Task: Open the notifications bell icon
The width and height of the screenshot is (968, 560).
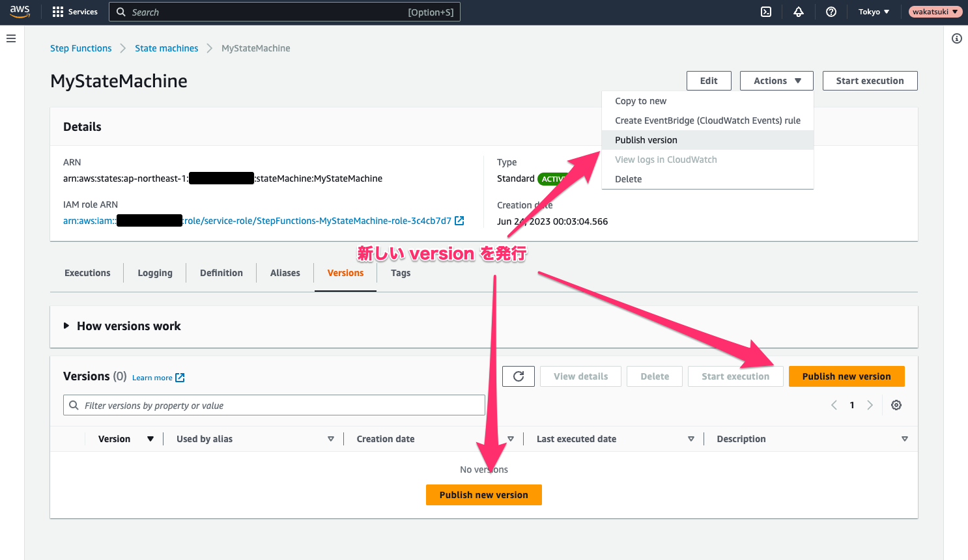Action: (x=799, y=12)
